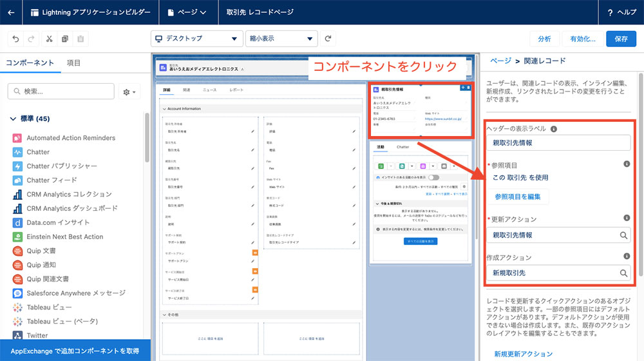This screenshot has width=644, height=361.
Task: Open the 縮小表示 zoom dropdown
Action: [281, 39]
